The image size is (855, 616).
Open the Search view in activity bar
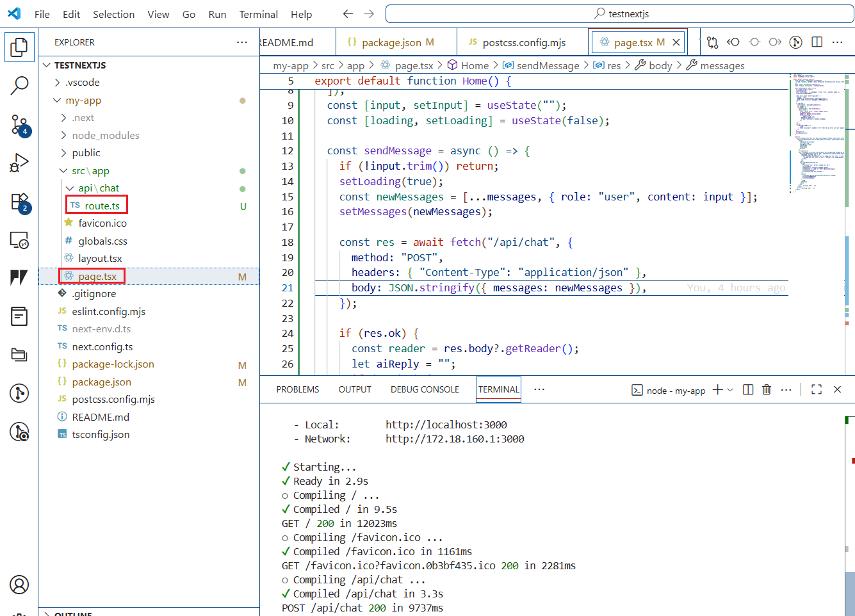19,85
